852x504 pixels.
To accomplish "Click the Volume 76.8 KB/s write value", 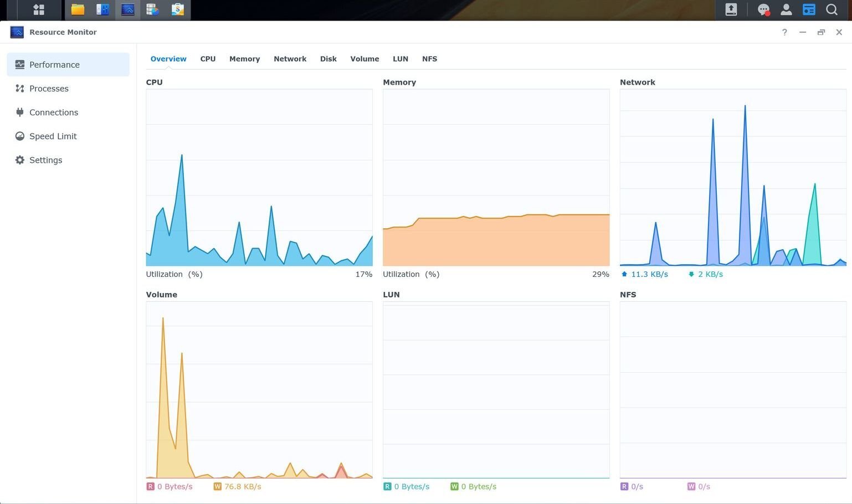I will click(x=243, y=486).
